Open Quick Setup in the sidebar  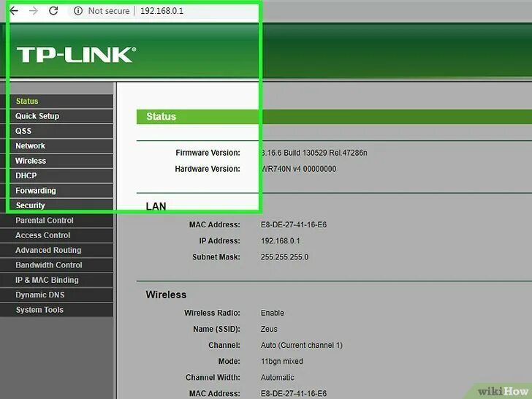57,116
